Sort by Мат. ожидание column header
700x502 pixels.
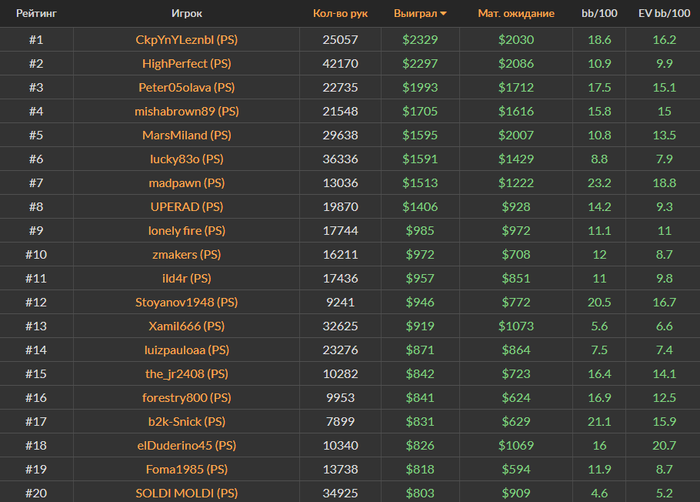point(516,13)
